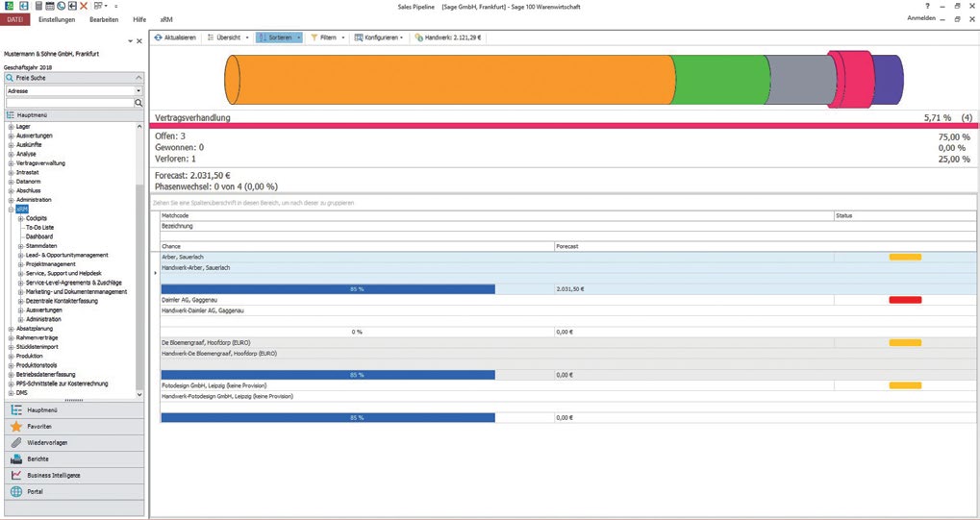Open the navigation pane options arrow
This screenshot has width=980, height=520.
[x=131, y=41]
